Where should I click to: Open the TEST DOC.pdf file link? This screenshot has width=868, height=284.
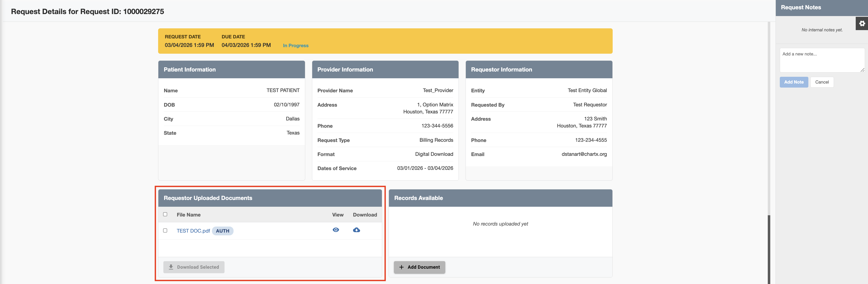[x=193, y=231]
